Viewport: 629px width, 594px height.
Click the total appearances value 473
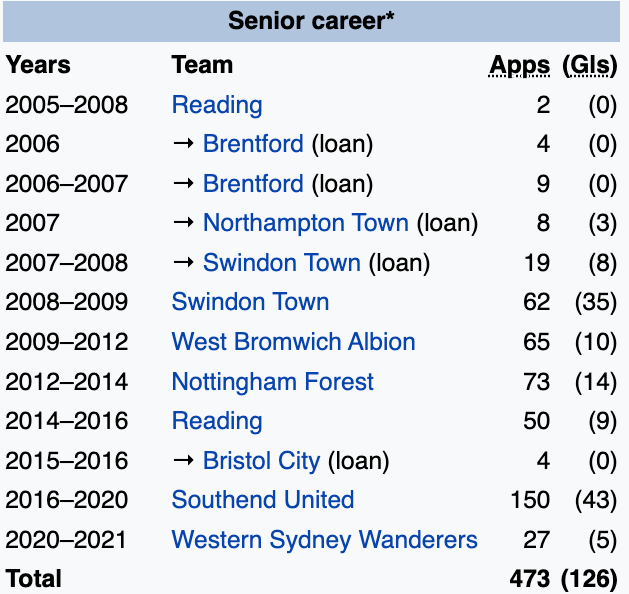528,579
